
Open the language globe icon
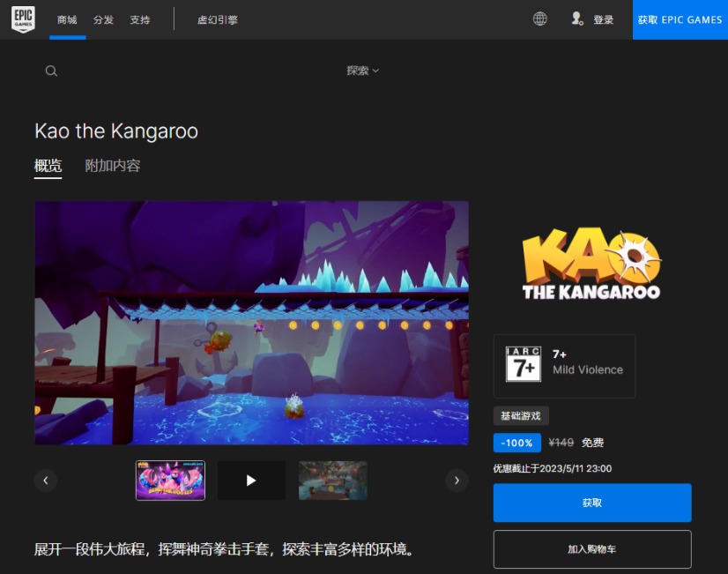(539, 19)
